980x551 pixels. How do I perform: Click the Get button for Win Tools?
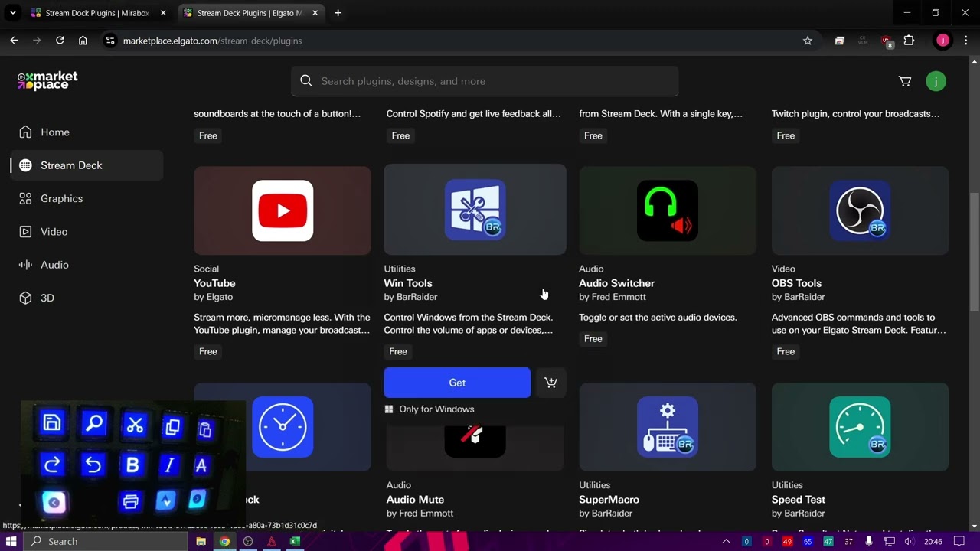(457, 383)
